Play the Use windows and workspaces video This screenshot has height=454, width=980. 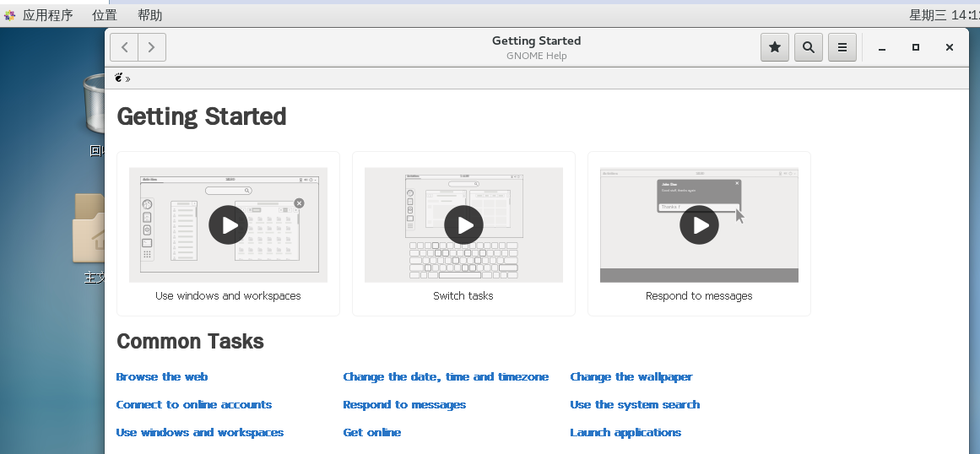point(228,224)
